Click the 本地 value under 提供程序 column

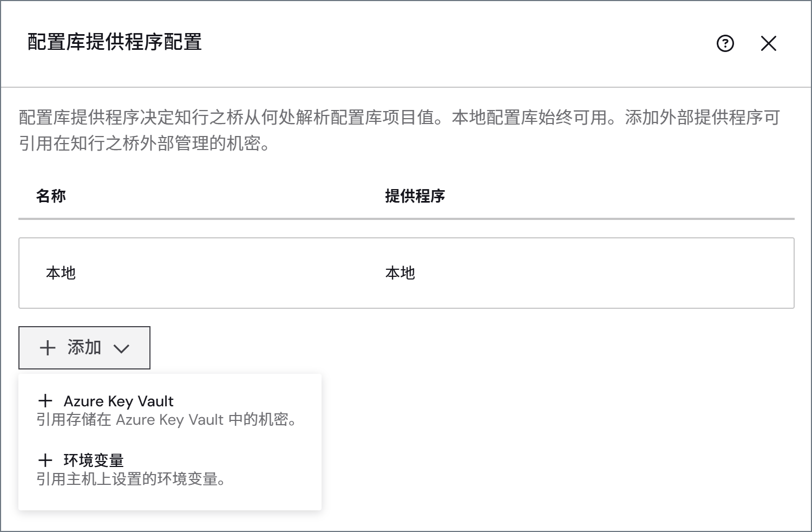(x=400, y=273)
